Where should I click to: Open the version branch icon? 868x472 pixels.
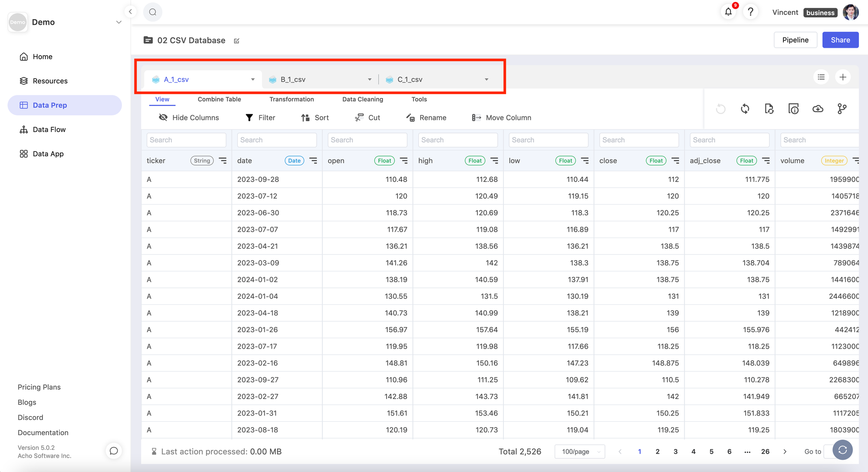coord(842,109)
